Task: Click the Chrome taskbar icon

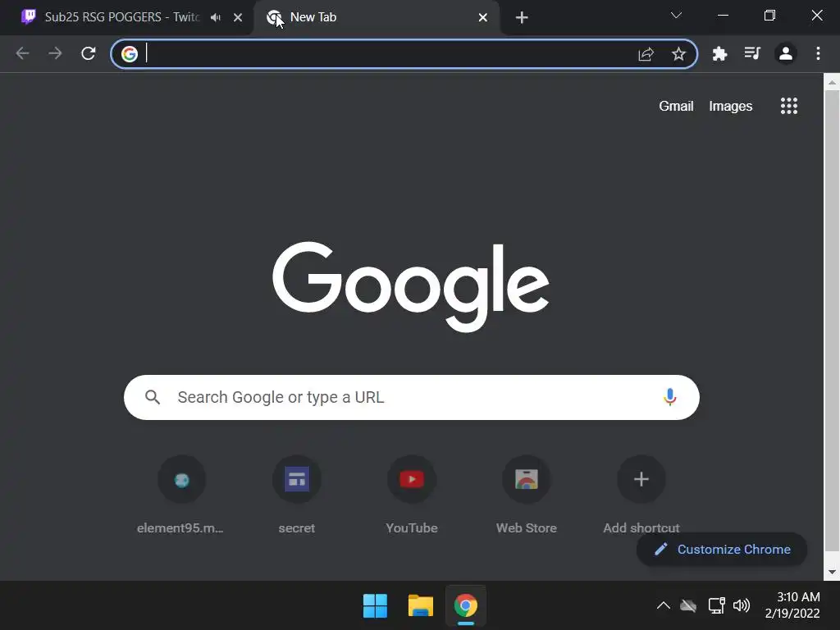Action: click(466, 606)
